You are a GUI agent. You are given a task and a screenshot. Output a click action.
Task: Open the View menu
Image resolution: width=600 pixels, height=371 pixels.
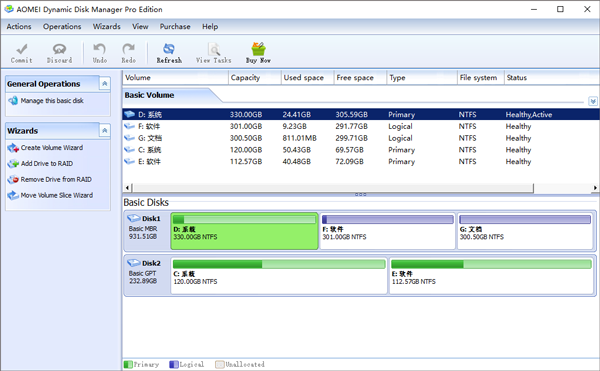[140, 26]
